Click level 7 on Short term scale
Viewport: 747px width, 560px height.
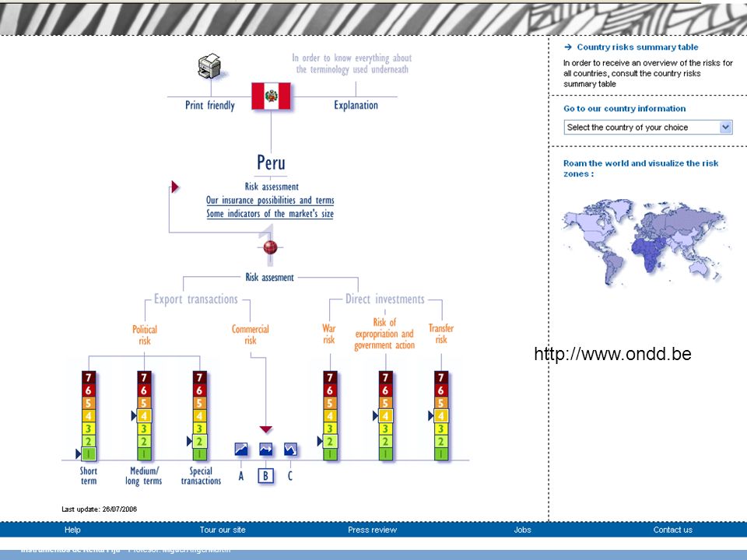click(x=89, y=378)
